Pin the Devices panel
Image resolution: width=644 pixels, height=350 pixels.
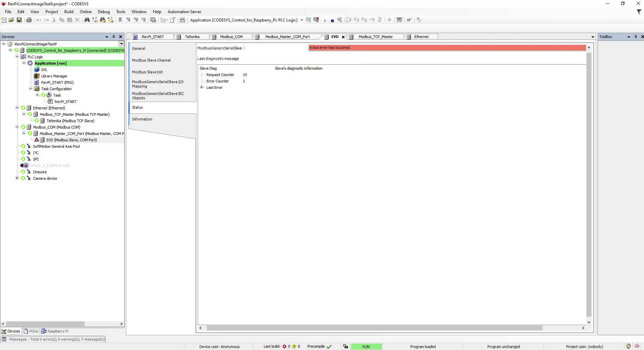click(x=114, y=37)
